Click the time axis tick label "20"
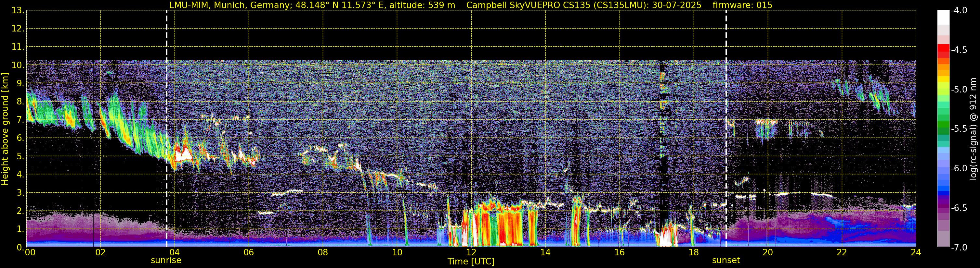Image resolution: width=980 pixels, height=268 pixels. pyautogui.click(x=768, y=252)
